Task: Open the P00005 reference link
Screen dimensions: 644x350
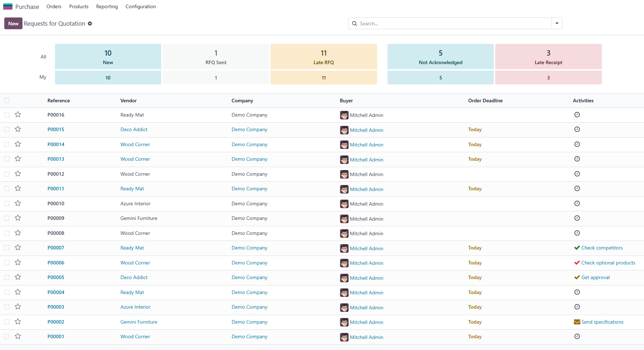Action: [x=56, y=277]
